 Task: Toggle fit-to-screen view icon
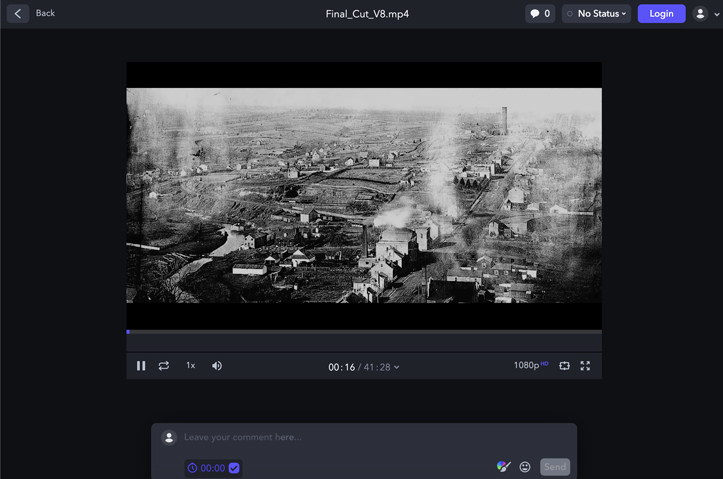(x=564, y=366)
